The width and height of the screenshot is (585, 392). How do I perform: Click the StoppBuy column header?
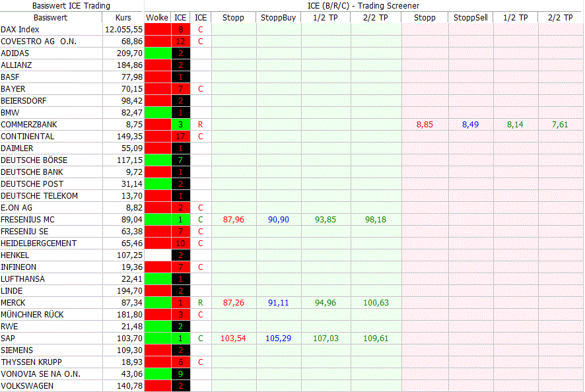pos(279,18)
